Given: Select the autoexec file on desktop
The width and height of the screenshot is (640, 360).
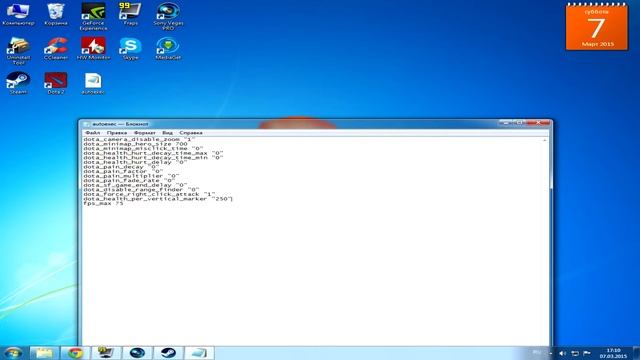Looking at the screenshot, I should click(x=93, y=83).
